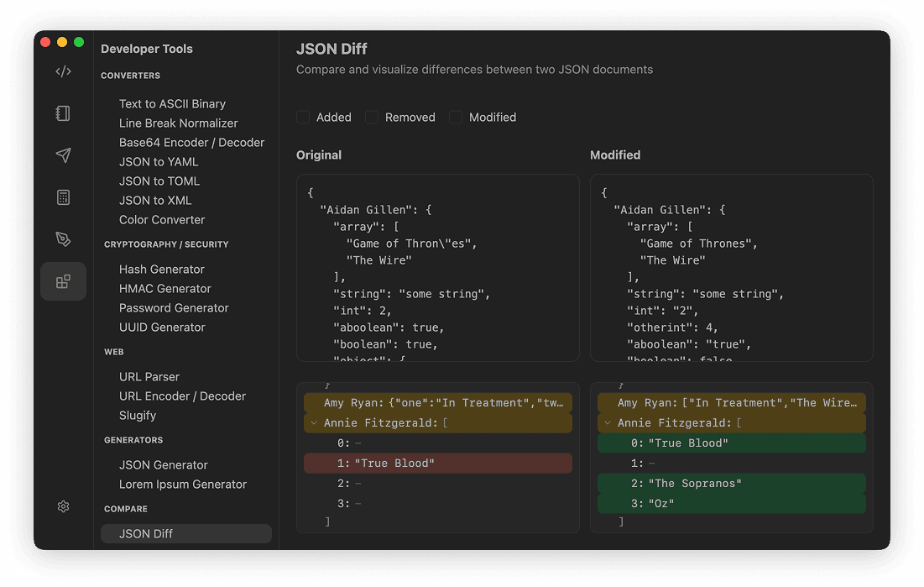Open Color Converter tool
Viewport: 924px width, 587px height.
coord(162,220)
